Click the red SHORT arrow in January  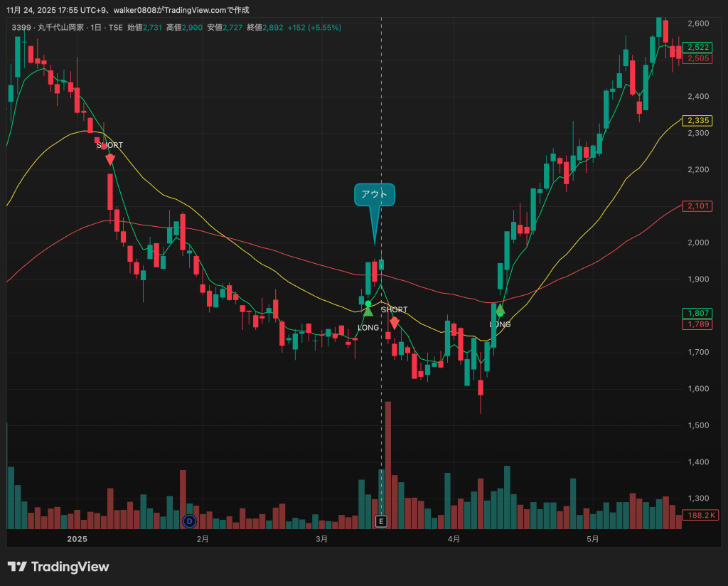(x=109, y=159)
